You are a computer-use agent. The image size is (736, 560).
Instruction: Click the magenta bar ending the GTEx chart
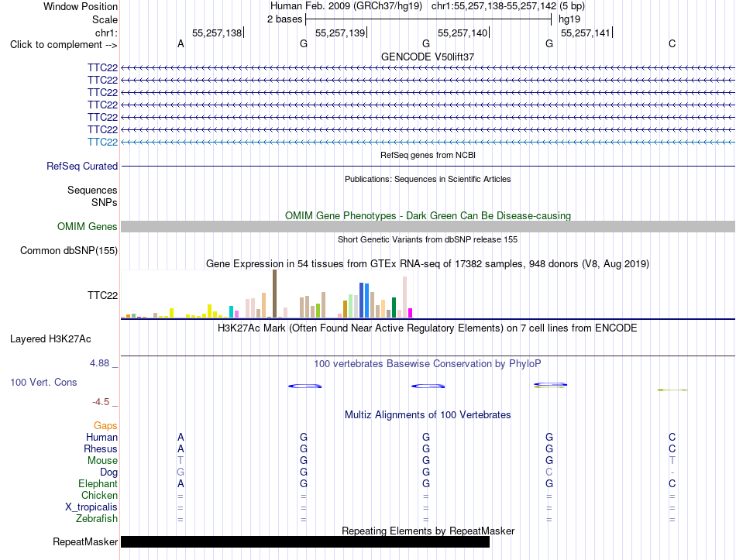tap(411, 313)
